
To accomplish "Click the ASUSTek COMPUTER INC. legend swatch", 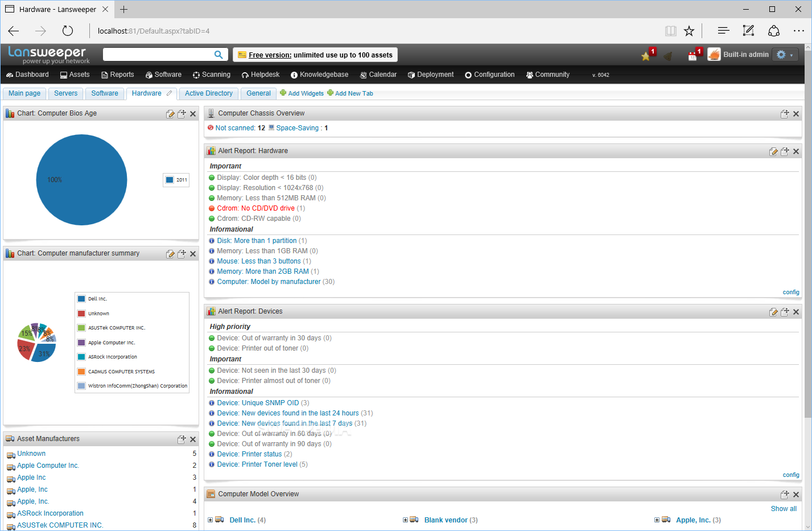I will pyautogui.click(x=81, y=328).
